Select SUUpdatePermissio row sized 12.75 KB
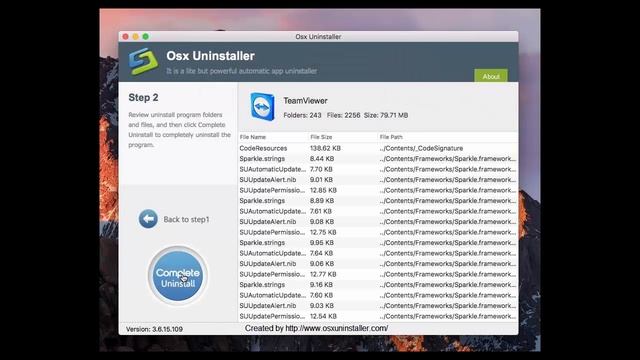 tap(378, 232)
